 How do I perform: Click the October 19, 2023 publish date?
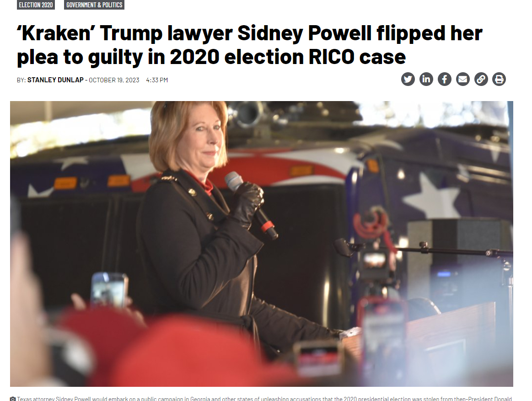(x=114, y=80)
